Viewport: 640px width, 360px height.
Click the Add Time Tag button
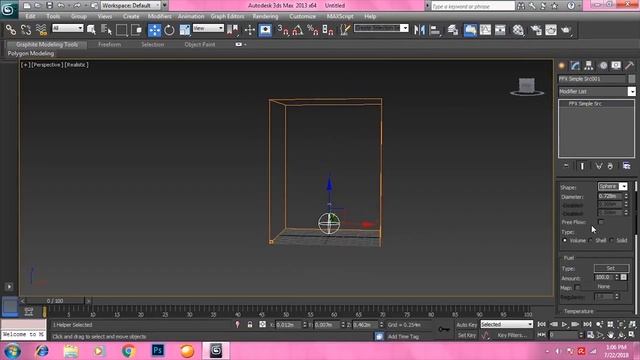(x=403, y=336)
